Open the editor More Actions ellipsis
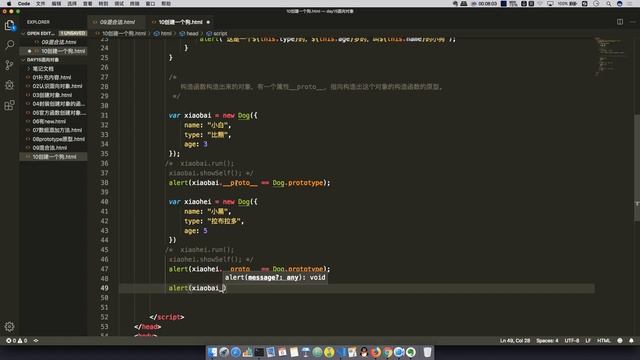Viewport: 640px width, 360px height. (633, 22)
